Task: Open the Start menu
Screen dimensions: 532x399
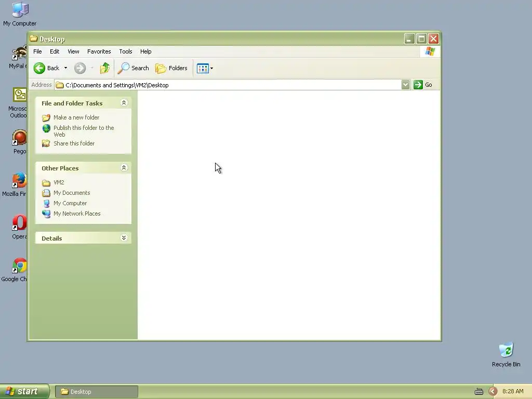Action: [x=24, y=392]
